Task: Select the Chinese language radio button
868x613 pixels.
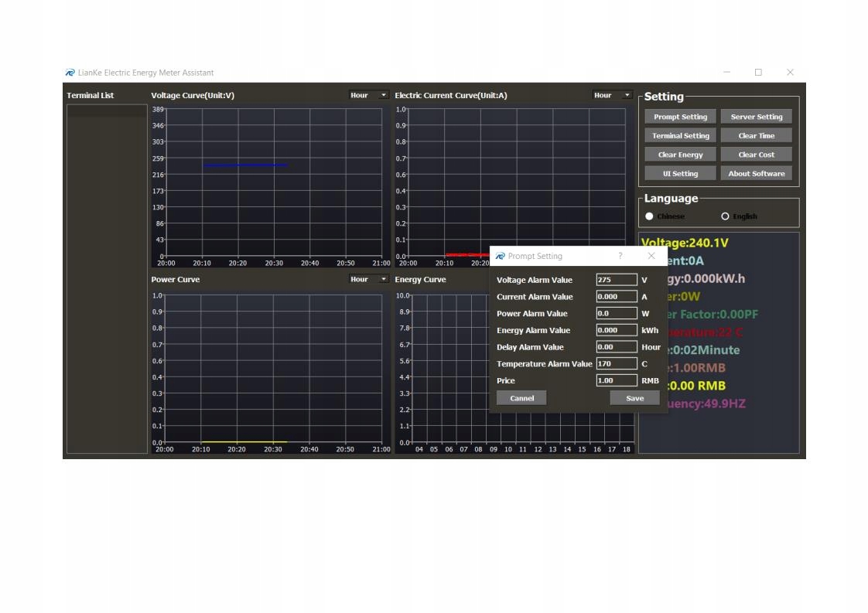Action: pos(649,216)
